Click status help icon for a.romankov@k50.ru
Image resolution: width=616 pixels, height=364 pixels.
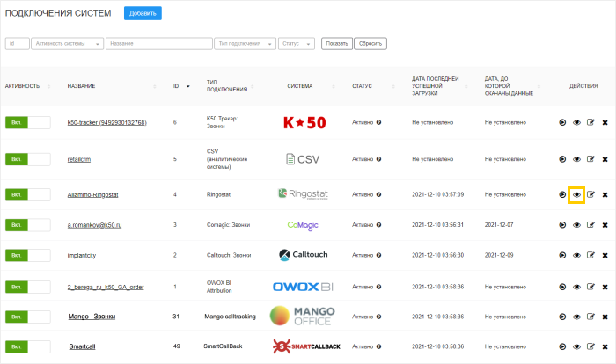click(378, 224)
